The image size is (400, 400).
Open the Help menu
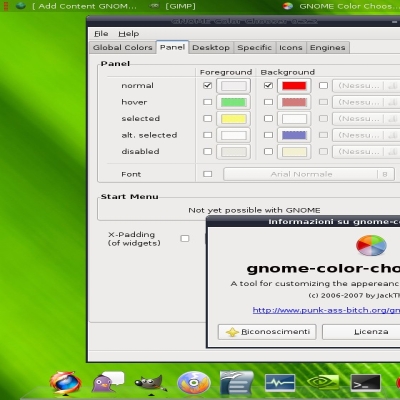click(129, 34)
